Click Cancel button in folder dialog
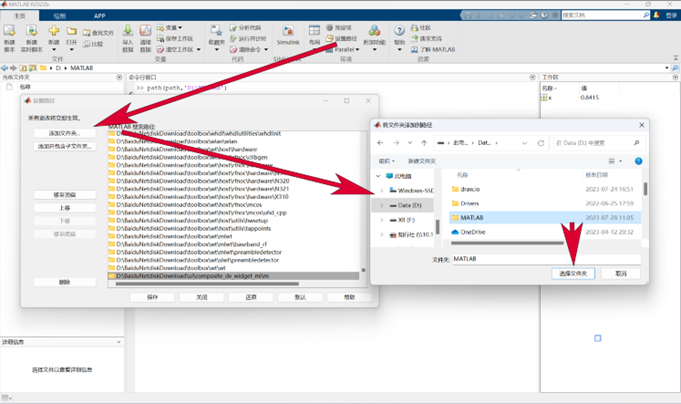This screenshot has width=681, height=404. tap(621, 274)
